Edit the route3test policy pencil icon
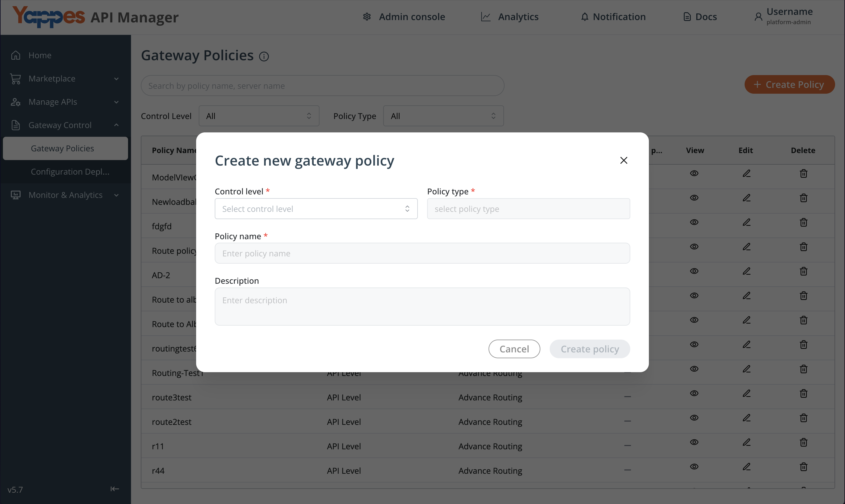845x504 pixels. [746, 393]
